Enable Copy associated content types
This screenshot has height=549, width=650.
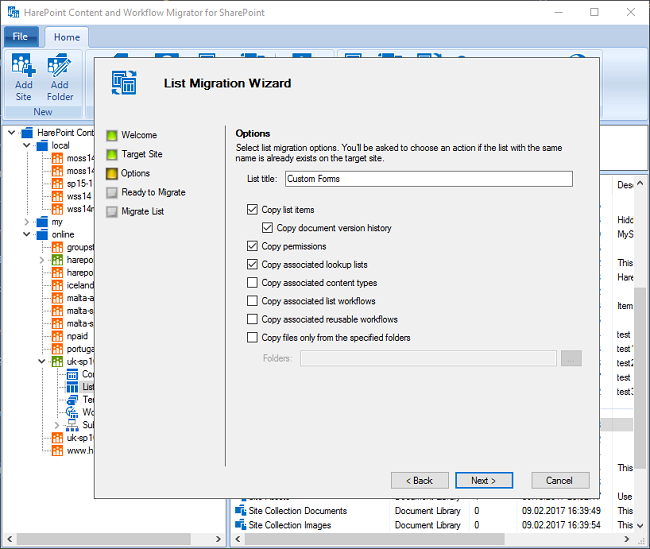(252, 282)
